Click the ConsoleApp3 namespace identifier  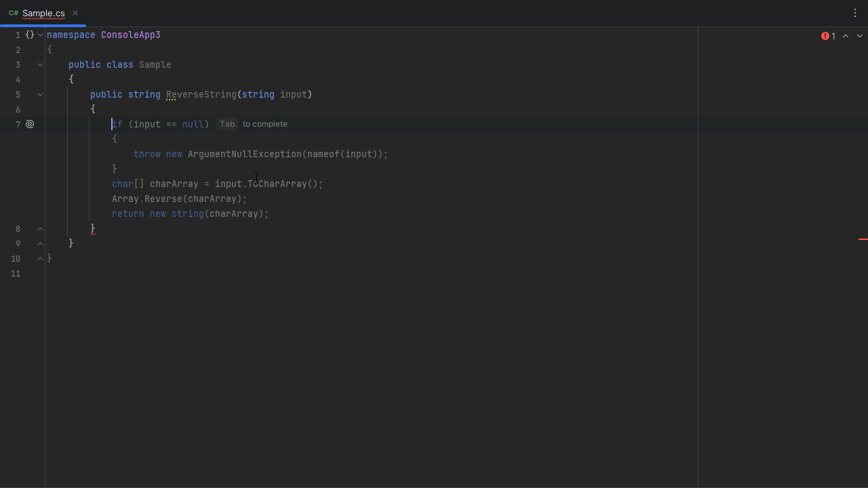[130, 35]
